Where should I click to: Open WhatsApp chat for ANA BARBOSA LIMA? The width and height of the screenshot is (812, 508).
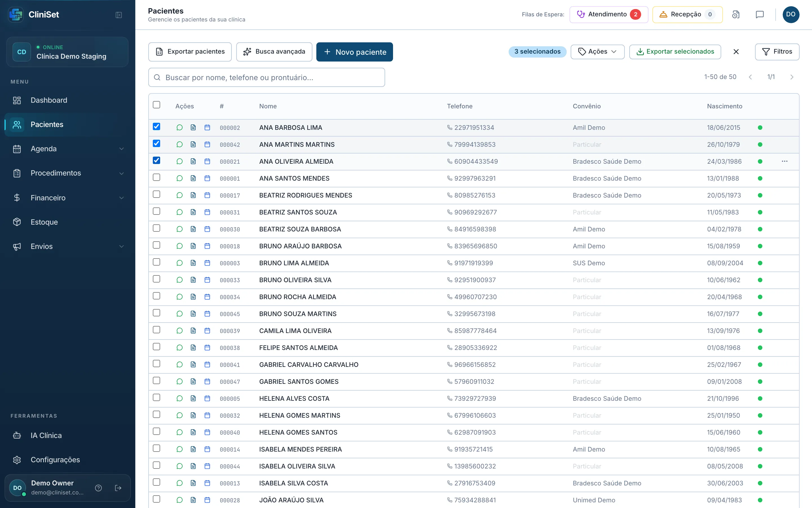[x=180, y=128]
